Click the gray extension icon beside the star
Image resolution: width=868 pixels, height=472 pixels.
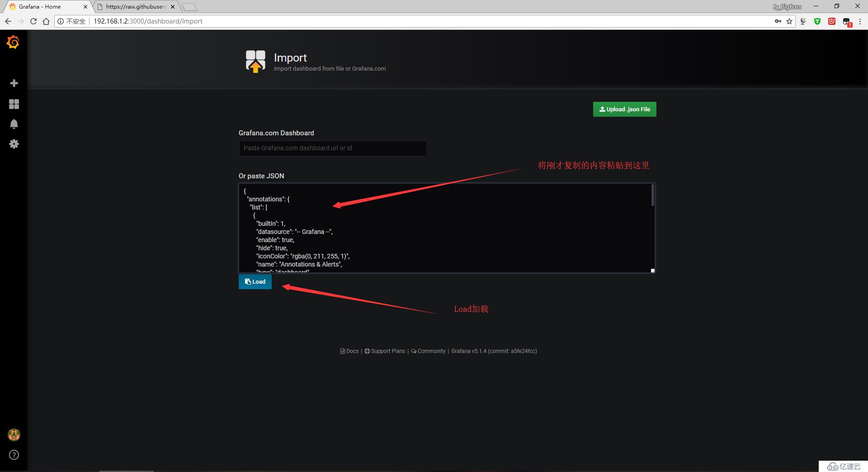tap(803, 21)
